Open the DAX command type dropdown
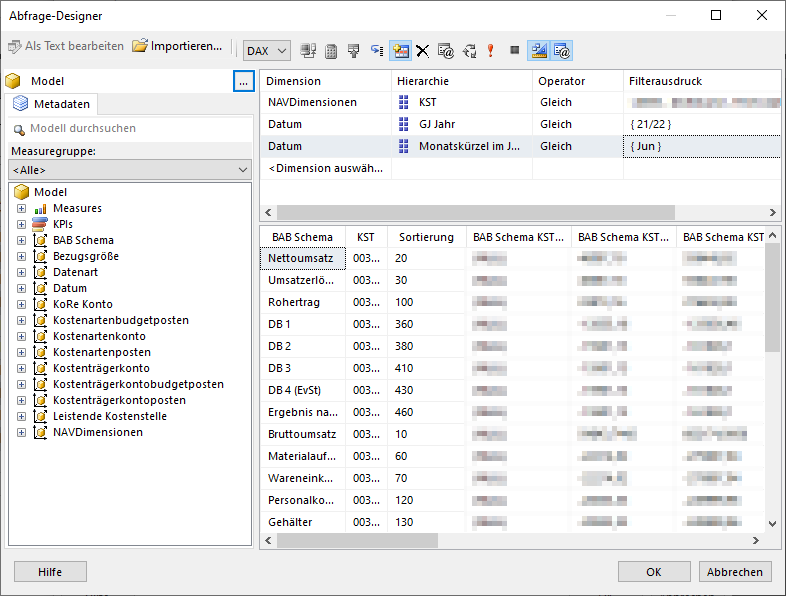This screenshot has height=596, width=786. 267,51
